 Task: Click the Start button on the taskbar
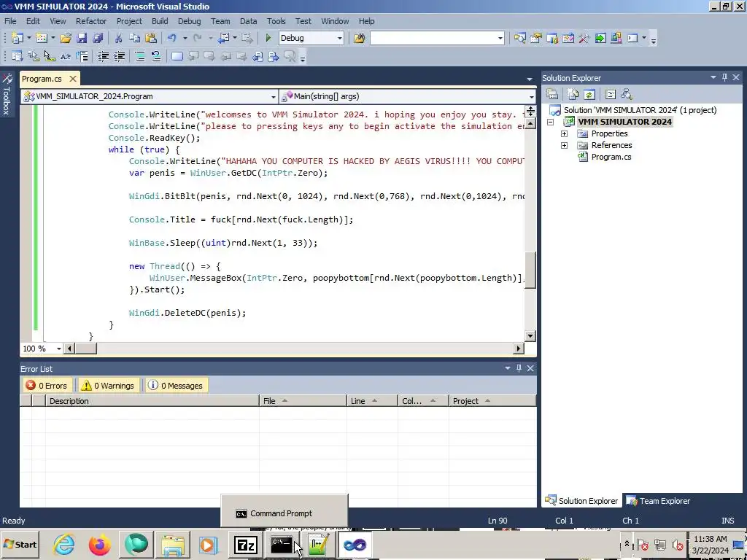[20, 545]
